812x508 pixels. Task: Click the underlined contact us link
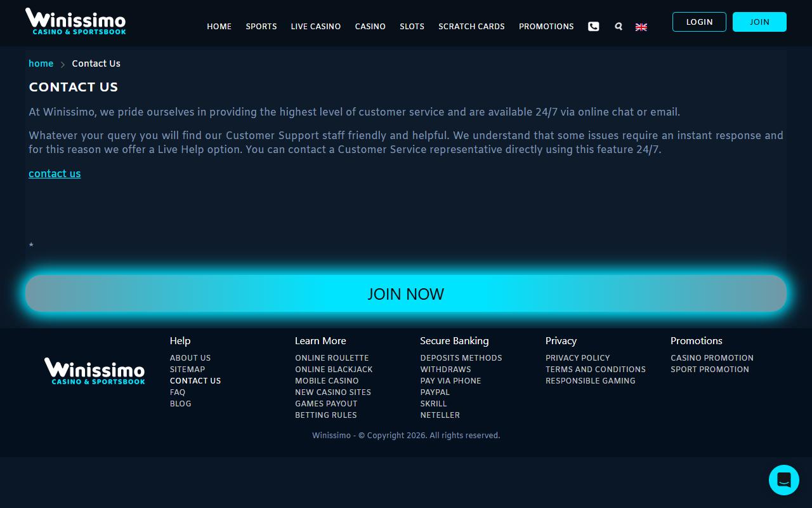tap(55, 173)
